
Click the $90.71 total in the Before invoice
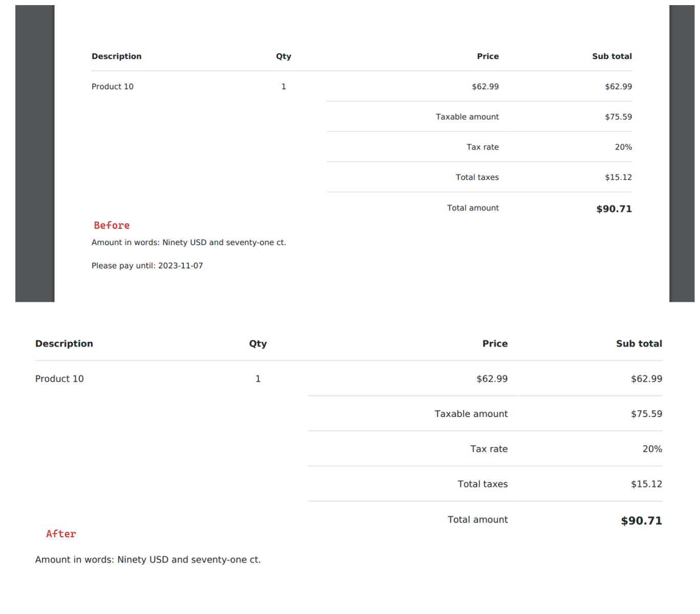pos(613,209)
